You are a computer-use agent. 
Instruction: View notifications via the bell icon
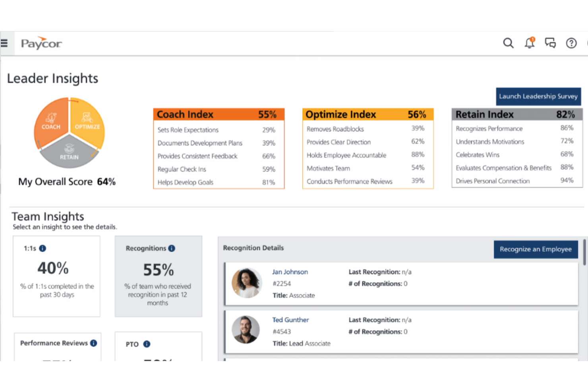[x=529, y=43]
